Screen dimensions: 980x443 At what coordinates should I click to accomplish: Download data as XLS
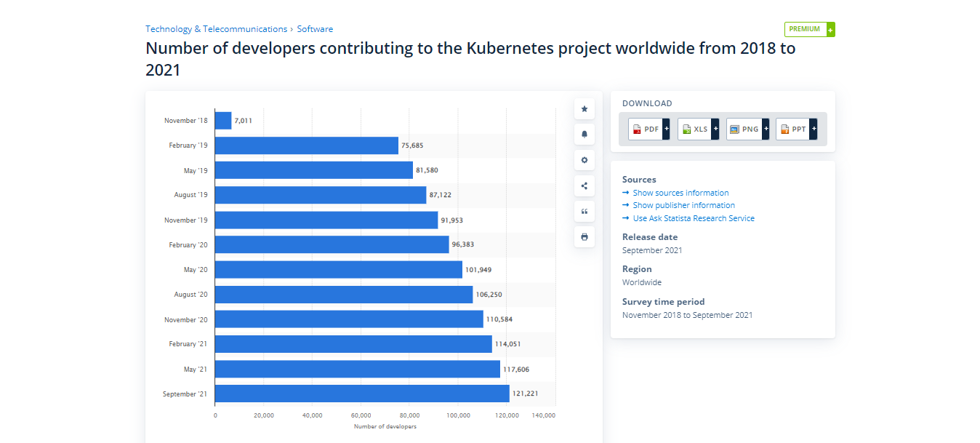point(694,129)
